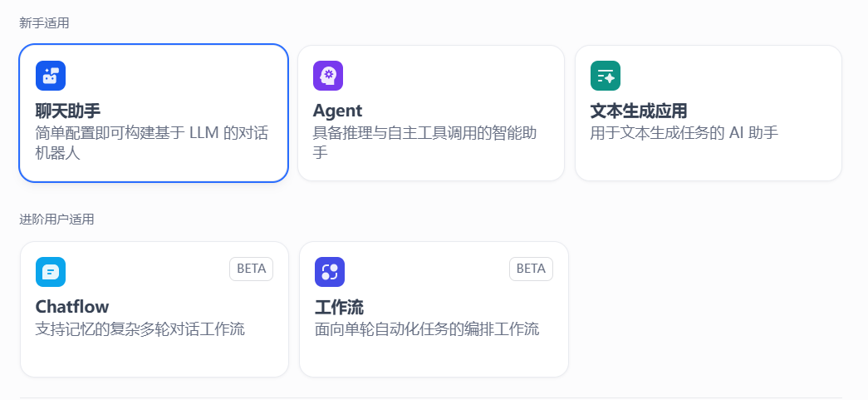The height and width of the screenshot is (400, 868).
Task: Select the 聊天助手 app type card
Action: click(154, 112)
